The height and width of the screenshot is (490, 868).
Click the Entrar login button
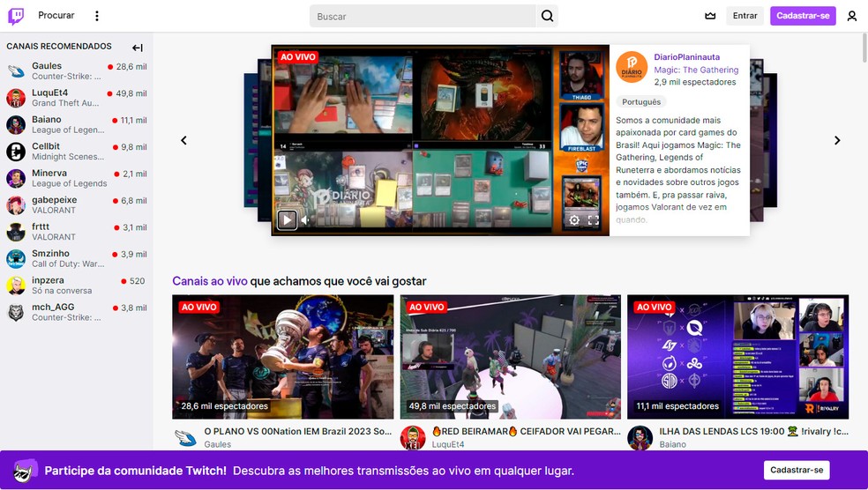pos(745,16)
